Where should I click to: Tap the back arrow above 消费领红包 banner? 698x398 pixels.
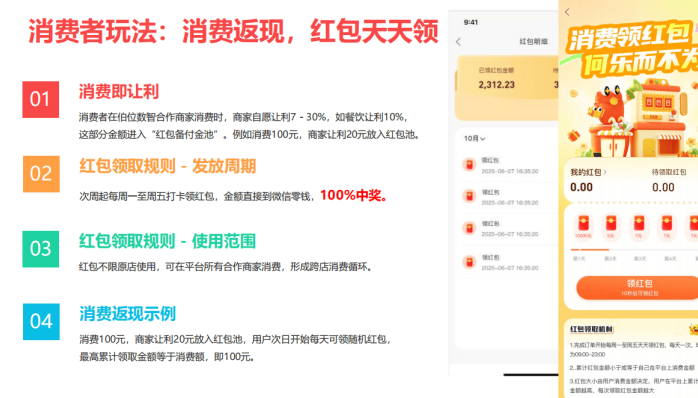pyautogui.click(x=567, y=12)
